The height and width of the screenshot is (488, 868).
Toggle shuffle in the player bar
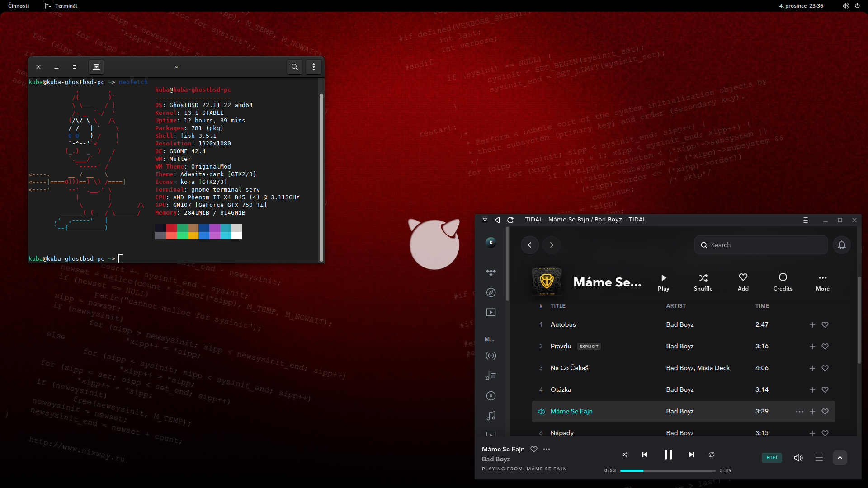click(x=625, y=455)
